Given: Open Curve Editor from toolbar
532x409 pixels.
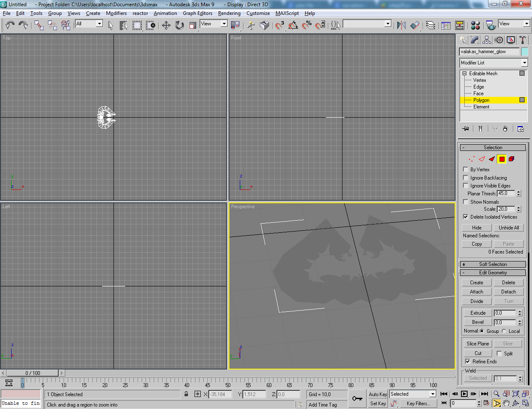Looking at the screenshot, I should tap(446, 25).
